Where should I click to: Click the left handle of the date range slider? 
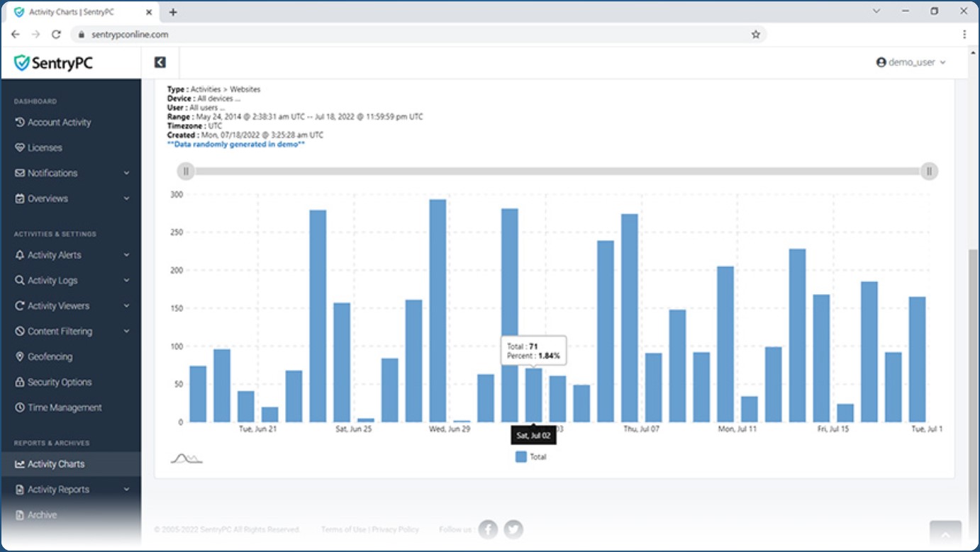pos(186,171)
